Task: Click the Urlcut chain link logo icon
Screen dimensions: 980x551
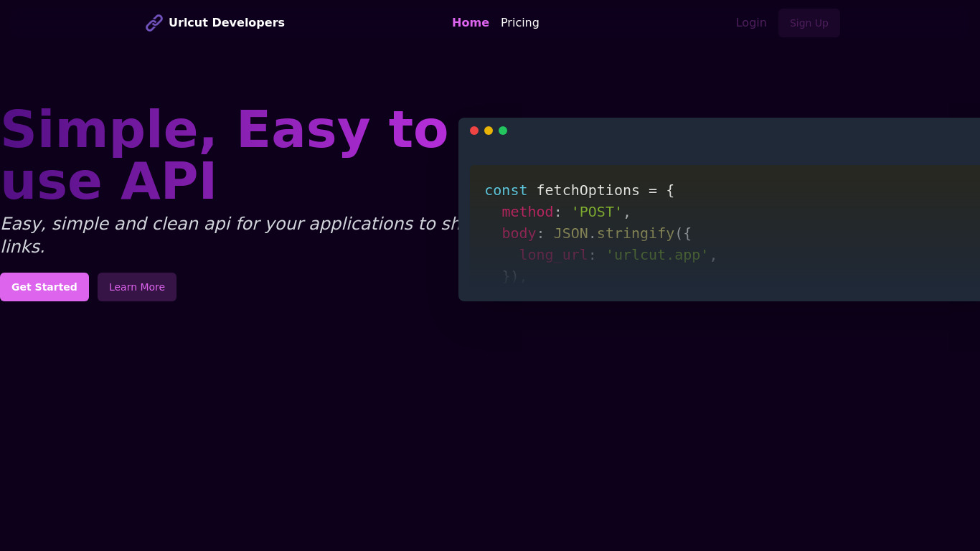Action: (154, 23)
